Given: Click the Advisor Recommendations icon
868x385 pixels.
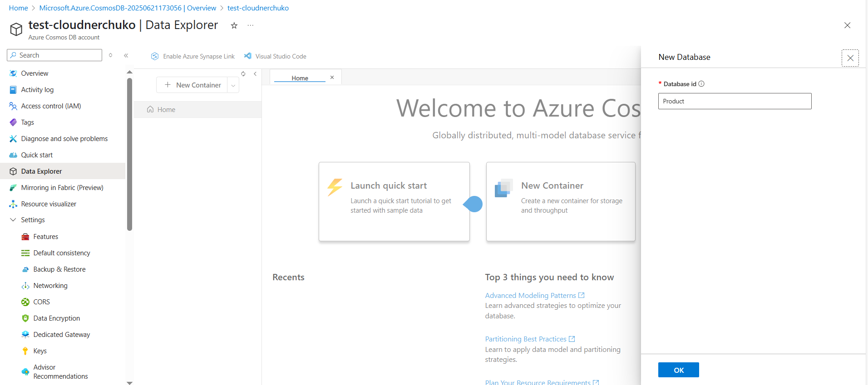Looking at the screenshot, I should coord(25,372).
